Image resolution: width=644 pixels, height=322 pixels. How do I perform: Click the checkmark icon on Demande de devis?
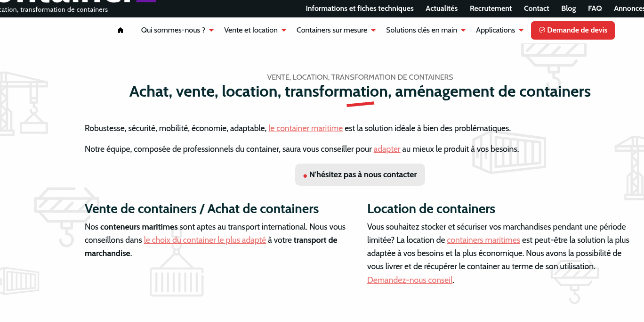click(542, 30)
